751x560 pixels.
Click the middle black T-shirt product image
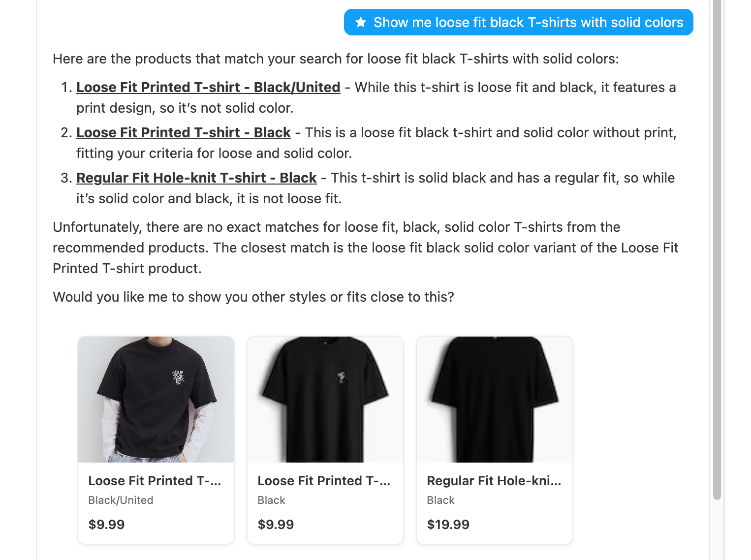click(x=325, y=399)
